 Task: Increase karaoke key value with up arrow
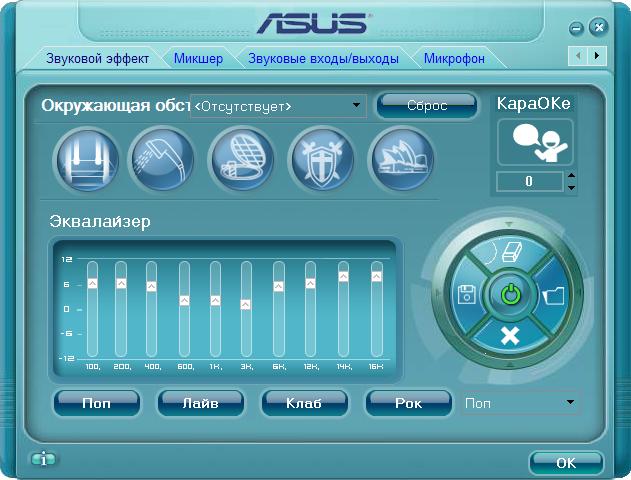click(571, 176)
